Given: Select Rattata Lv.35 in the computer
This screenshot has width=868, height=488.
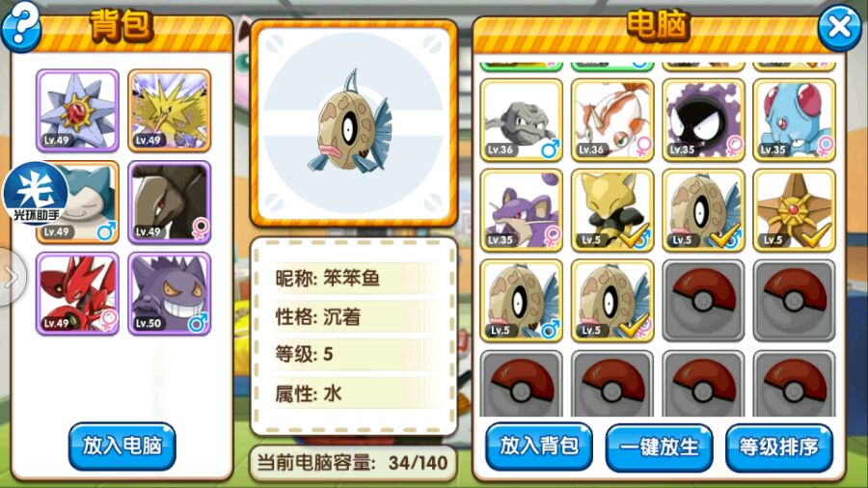Looking at the screenshot, I should coord(522,211).
